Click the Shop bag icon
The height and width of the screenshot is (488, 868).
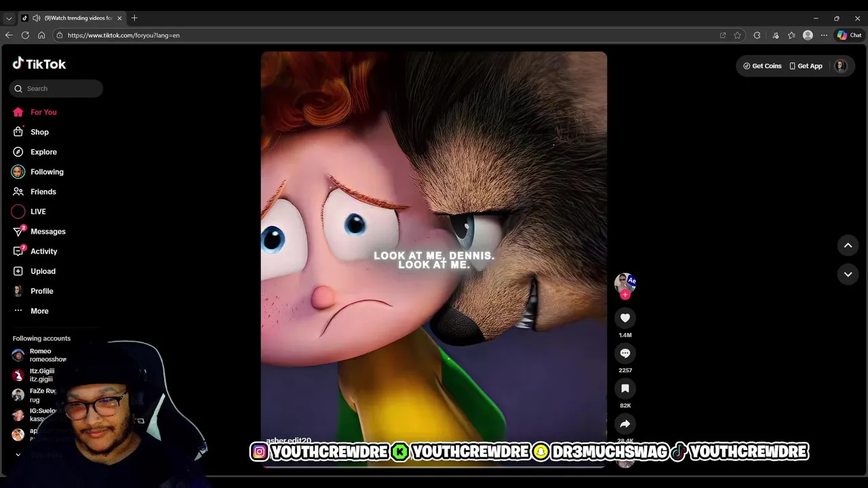point(18,132)
